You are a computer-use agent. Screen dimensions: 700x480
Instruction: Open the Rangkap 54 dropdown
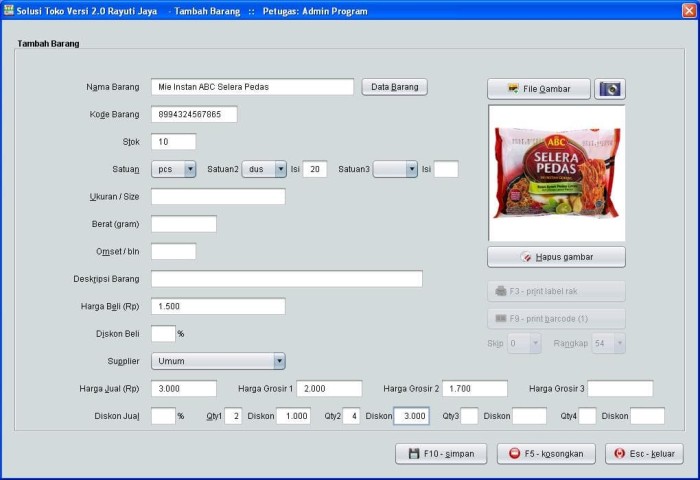[x=619, y=343]
